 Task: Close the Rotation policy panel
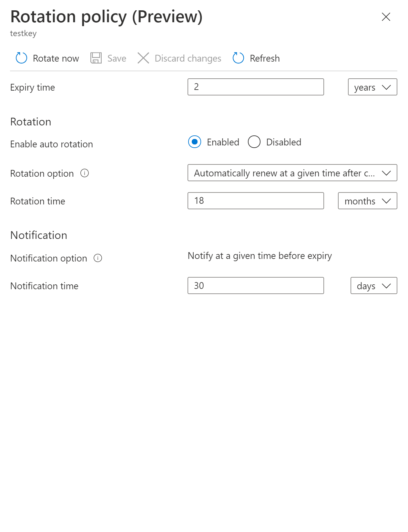[386, 17]
